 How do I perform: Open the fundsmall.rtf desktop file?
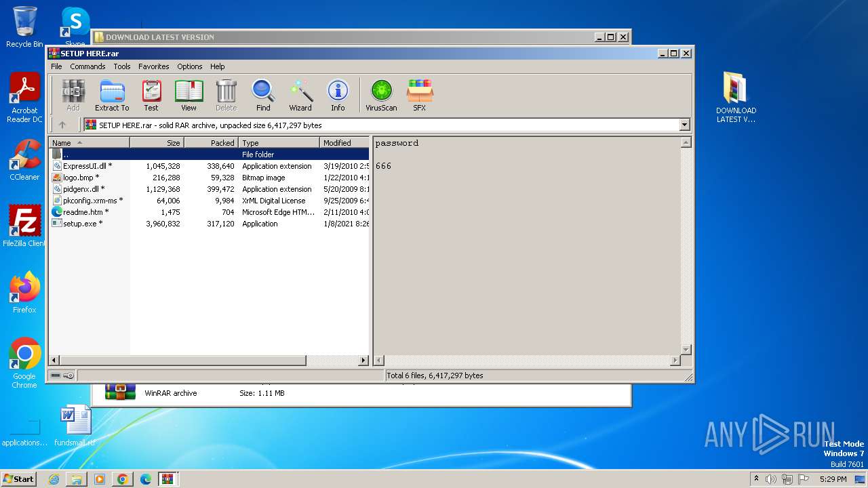[x=75, y=426]
